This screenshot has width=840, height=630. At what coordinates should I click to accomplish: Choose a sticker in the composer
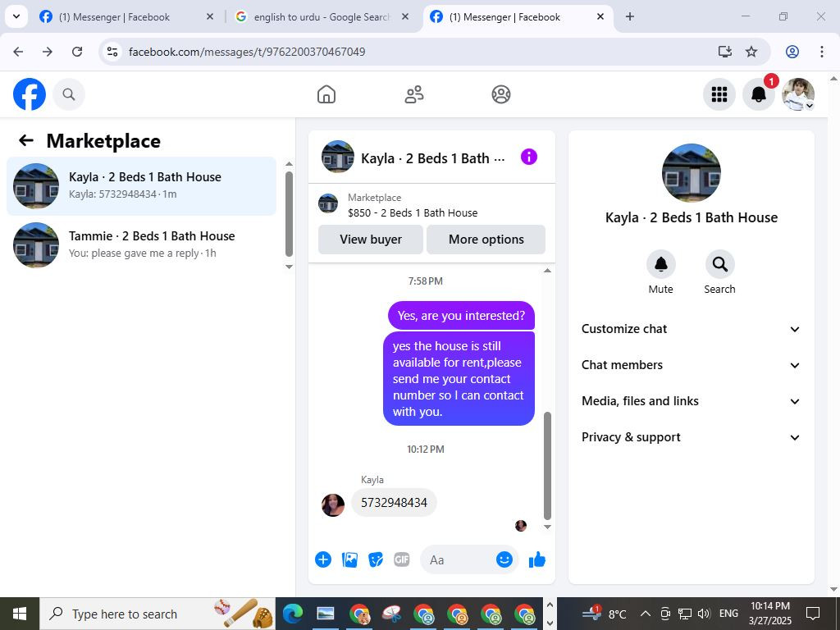[376, 559]
